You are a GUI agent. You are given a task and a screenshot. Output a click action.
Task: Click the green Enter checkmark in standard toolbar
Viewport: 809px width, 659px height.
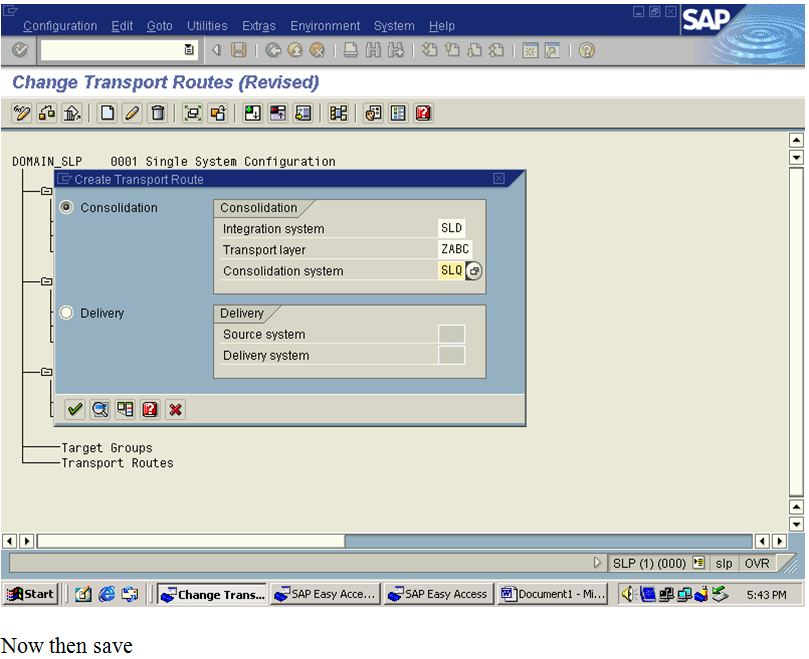20,50
